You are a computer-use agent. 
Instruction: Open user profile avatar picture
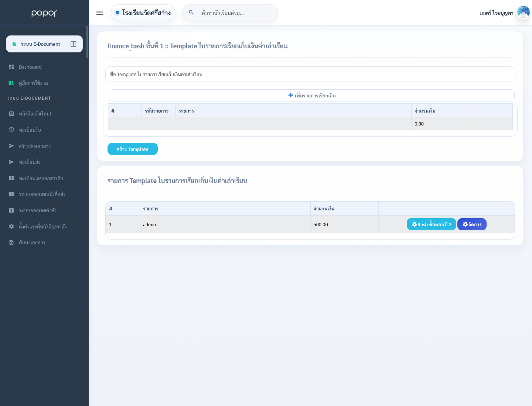pos(524,13)
